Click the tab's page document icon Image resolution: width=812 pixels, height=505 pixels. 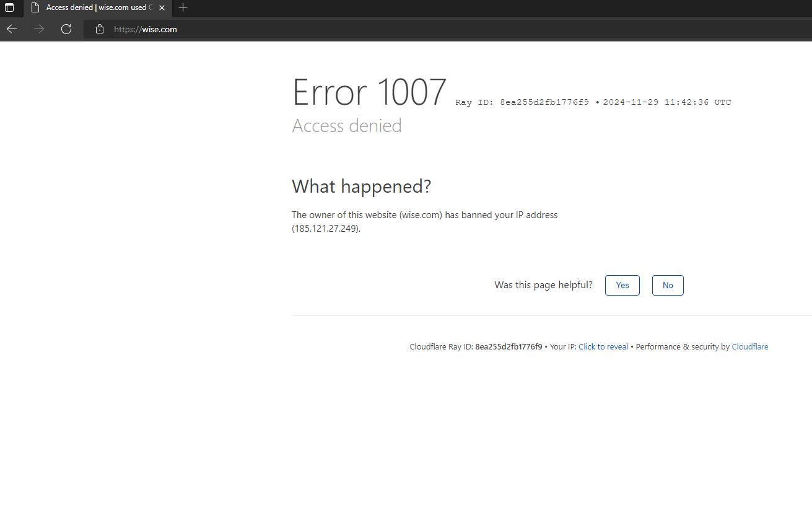35,8
